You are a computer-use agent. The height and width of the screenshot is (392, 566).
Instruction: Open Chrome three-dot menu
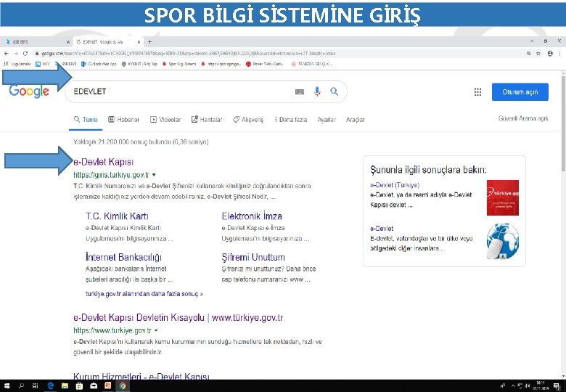pyautogui.click(x=560, y=54)
